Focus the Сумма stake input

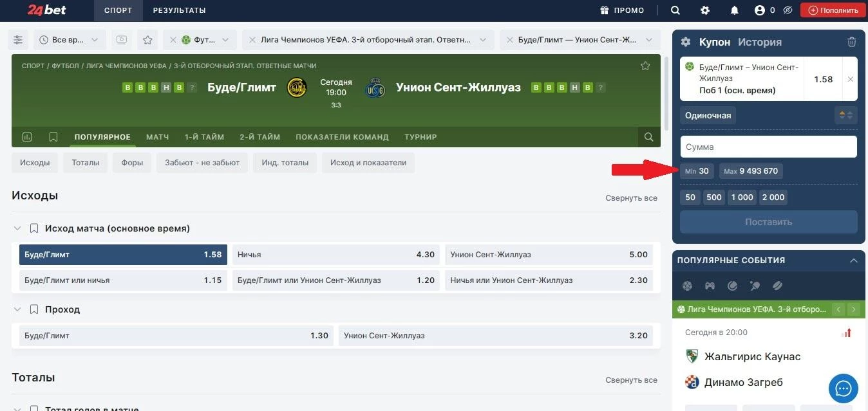click(x=769, y=147)
